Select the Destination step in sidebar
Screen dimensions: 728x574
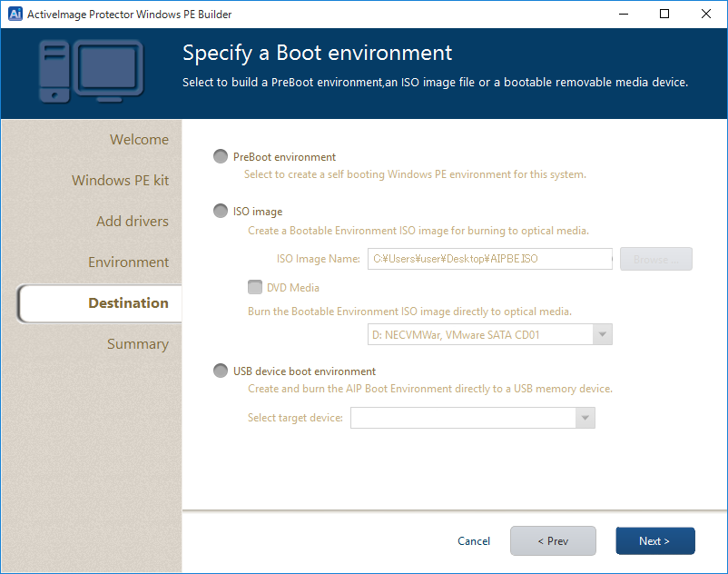[128, 303]
